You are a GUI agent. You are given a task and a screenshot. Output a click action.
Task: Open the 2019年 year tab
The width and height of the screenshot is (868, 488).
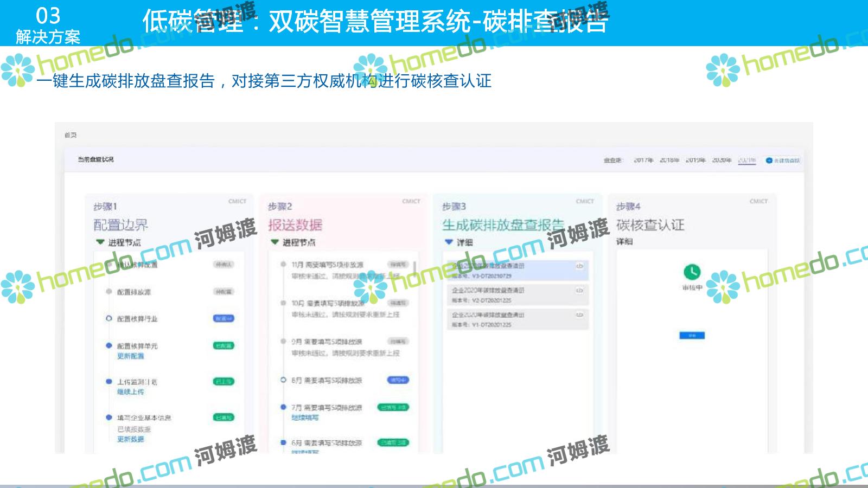(695, 160)
